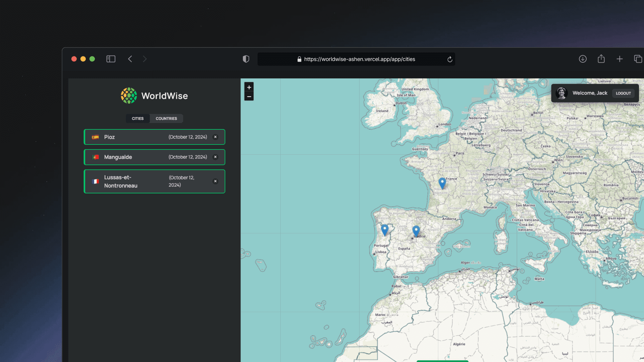Click the map marker near Madrid

point(416,231)
